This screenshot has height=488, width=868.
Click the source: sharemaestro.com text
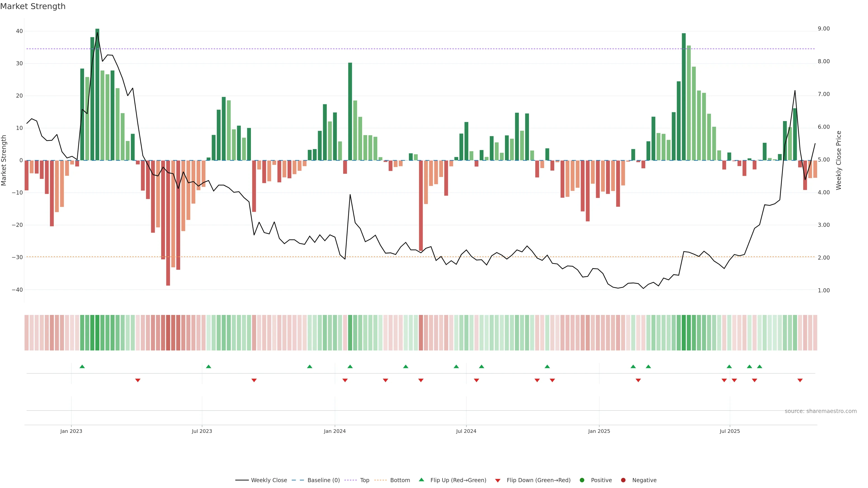pos(821,411)
